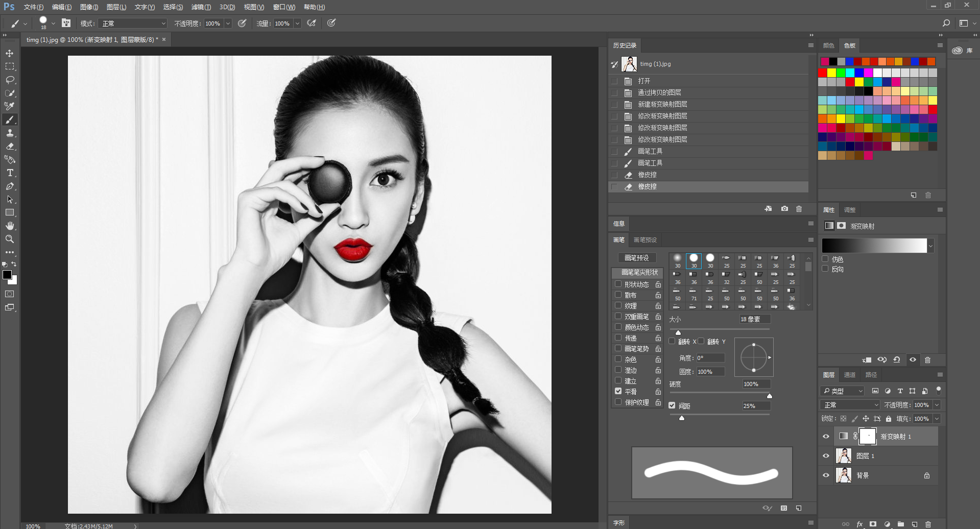
Task: Uncheck the 平滑 brush option
Action: point(618,391)
